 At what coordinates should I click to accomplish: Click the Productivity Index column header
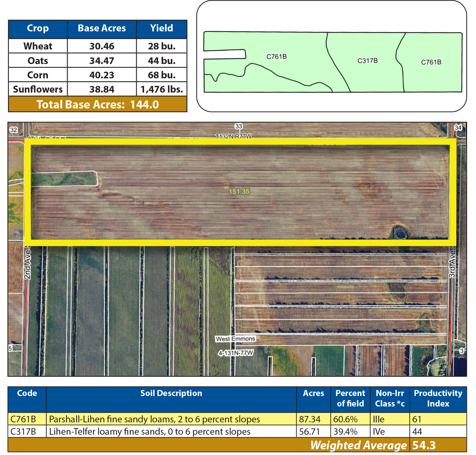(438, 398)
